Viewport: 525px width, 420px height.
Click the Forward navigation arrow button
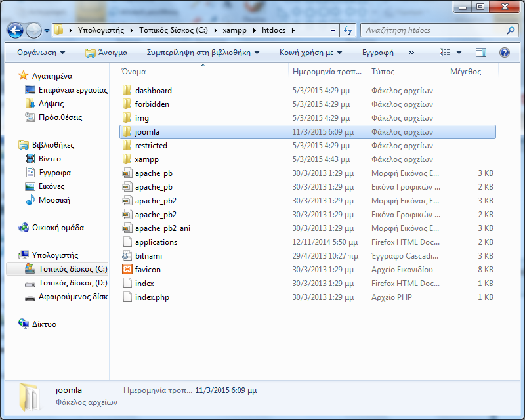(x=33, y=30)
